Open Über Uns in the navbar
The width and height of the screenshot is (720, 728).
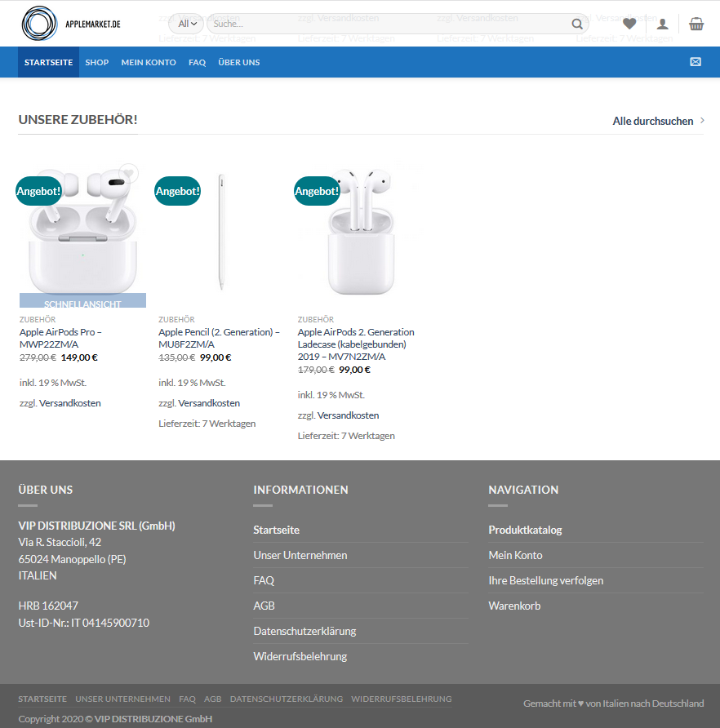click(238, 62)
